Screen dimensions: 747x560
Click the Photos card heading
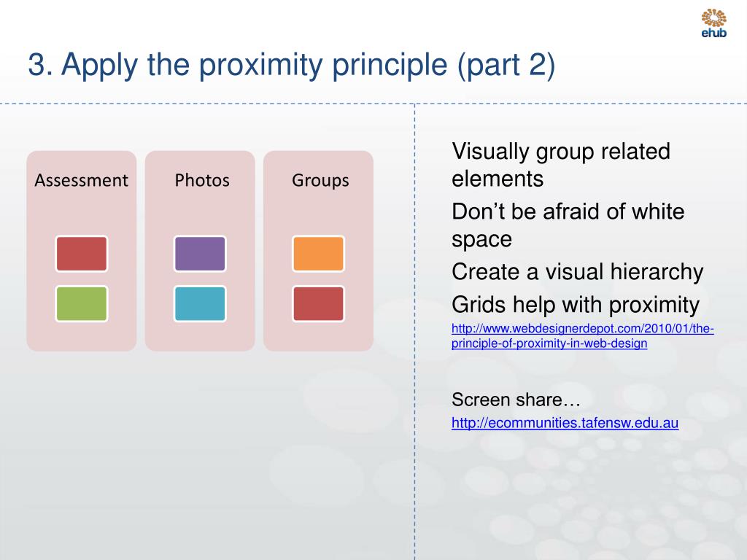coord(202,181)
